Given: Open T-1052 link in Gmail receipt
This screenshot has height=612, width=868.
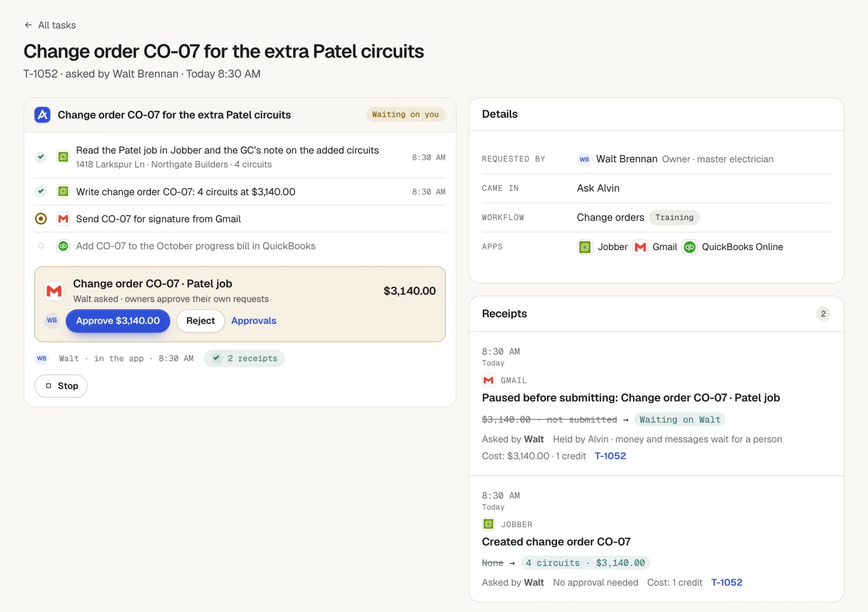Looking at the screenshot, I should click(610, 456).
